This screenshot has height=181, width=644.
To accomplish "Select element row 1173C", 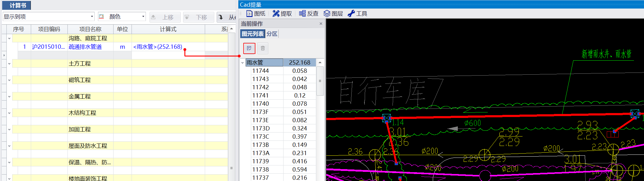I will tap(283, 137).
